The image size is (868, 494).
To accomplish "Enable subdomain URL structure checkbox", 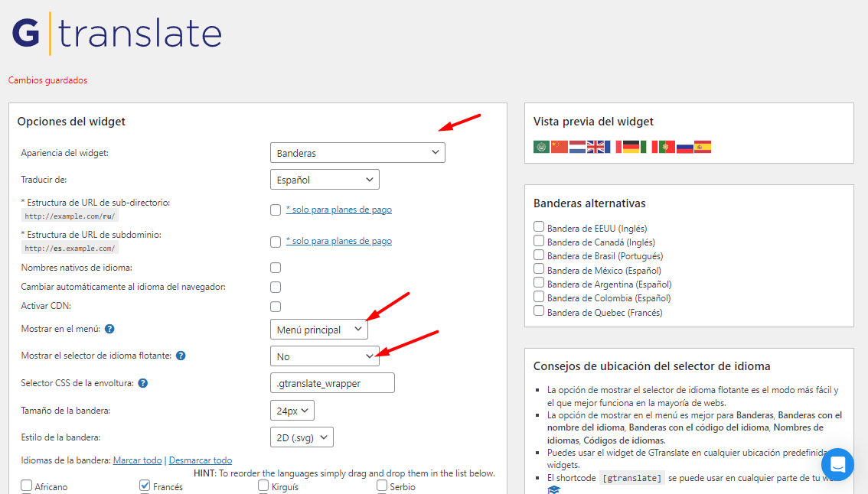I will point(276,242).
